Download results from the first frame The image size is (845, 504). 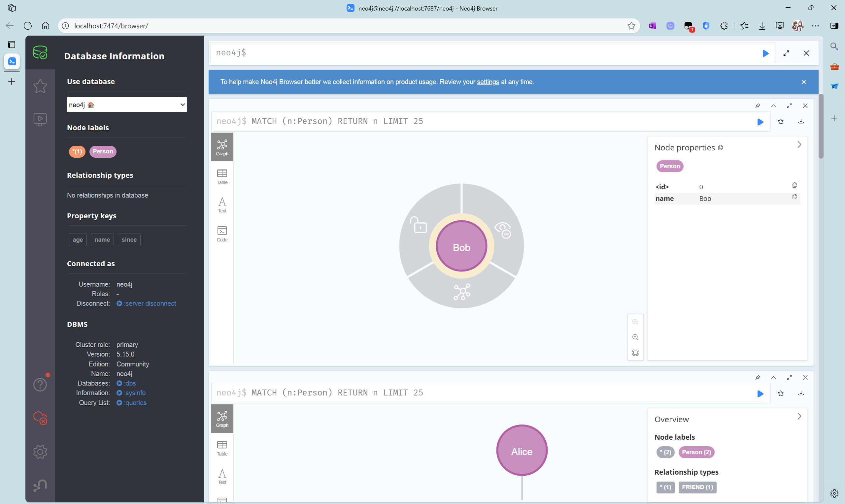[801, 122]
